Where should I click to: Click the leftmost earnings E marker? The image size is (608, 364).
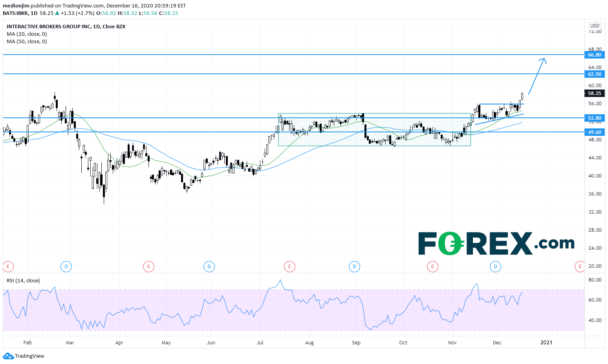click(x=8, y=267)
